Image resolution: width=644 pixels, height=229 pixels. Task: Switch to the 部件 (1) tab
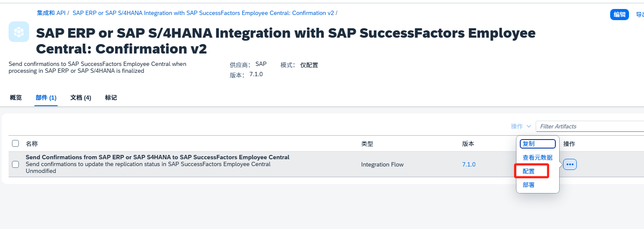point(46,98)
